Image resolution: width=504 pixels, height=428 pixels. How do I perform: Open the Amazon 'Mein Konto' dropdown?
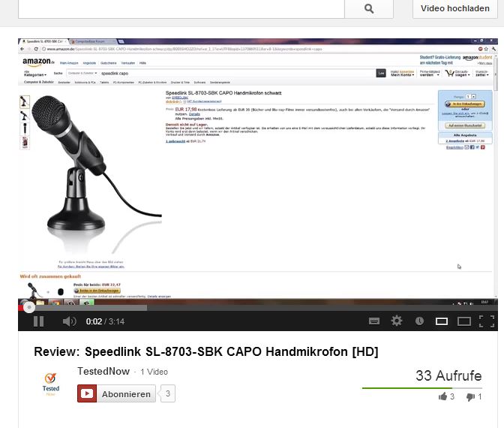click(402, 74)
